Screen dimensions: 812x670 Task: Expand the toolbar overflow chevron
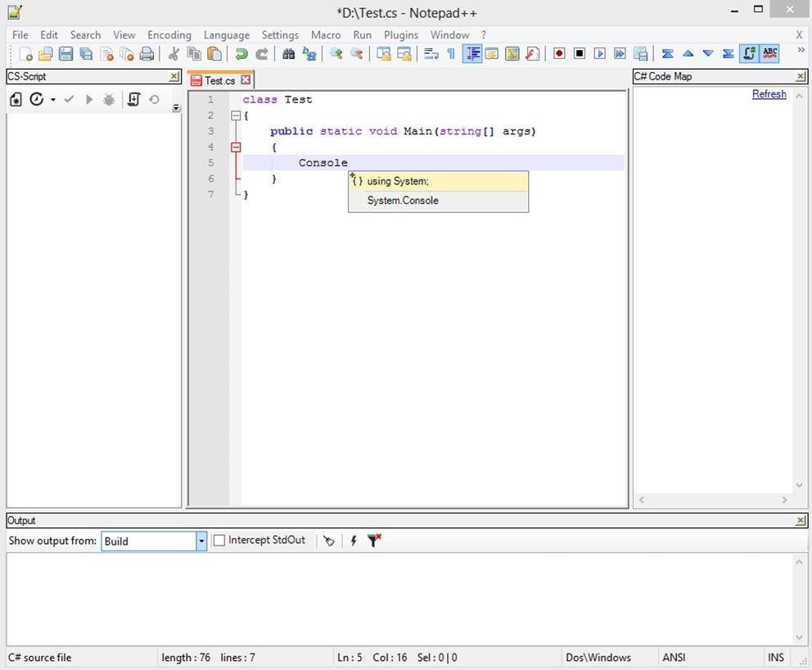801,50
